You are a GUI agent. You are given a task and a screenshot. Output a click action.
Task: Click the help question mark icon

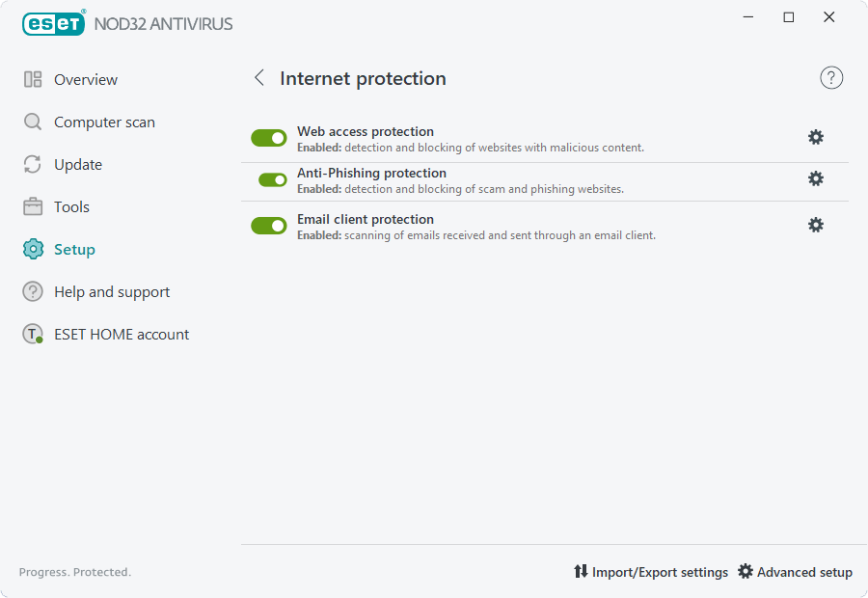(x=831, y=78)
